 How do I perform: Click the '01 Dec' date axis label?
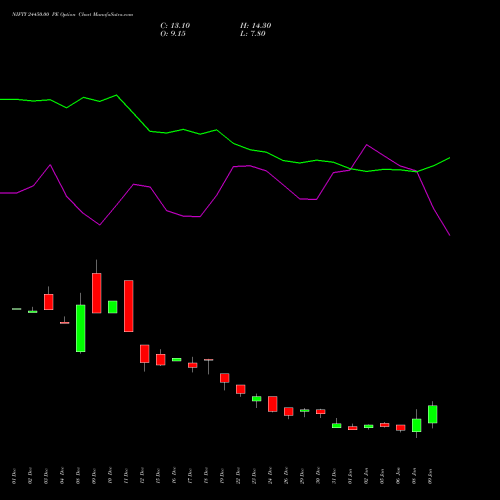(14, 476)
